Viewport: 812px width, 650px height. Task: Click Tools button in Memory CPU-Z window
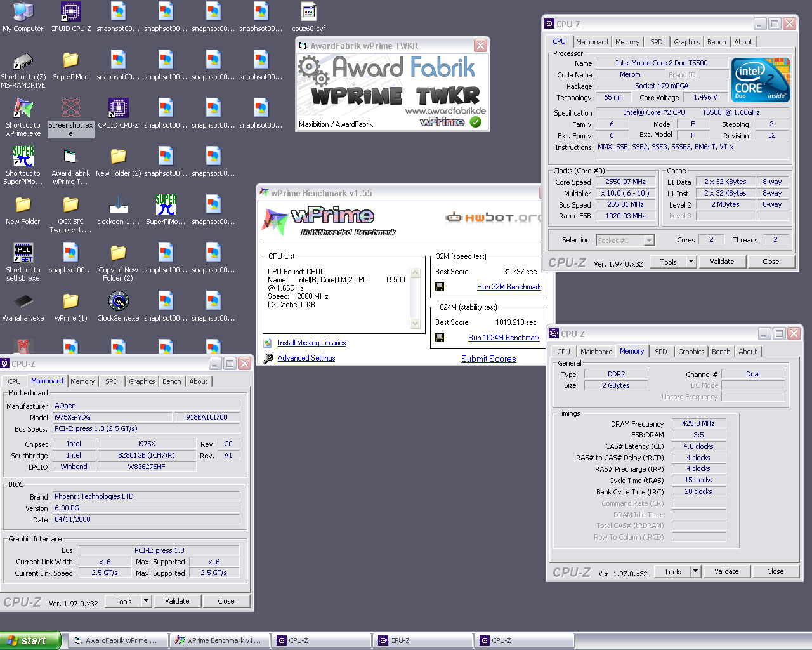click(672, 571)
